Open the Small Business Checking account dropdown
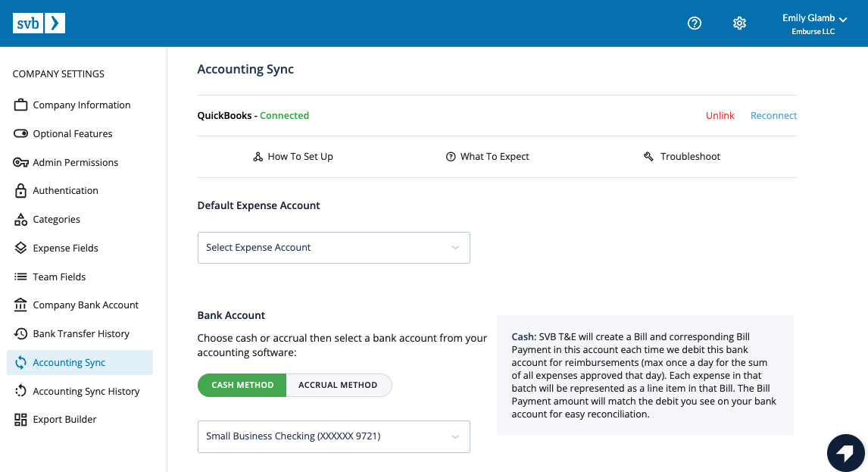This screenshot has width=868, height=472. tap(334, 436)
